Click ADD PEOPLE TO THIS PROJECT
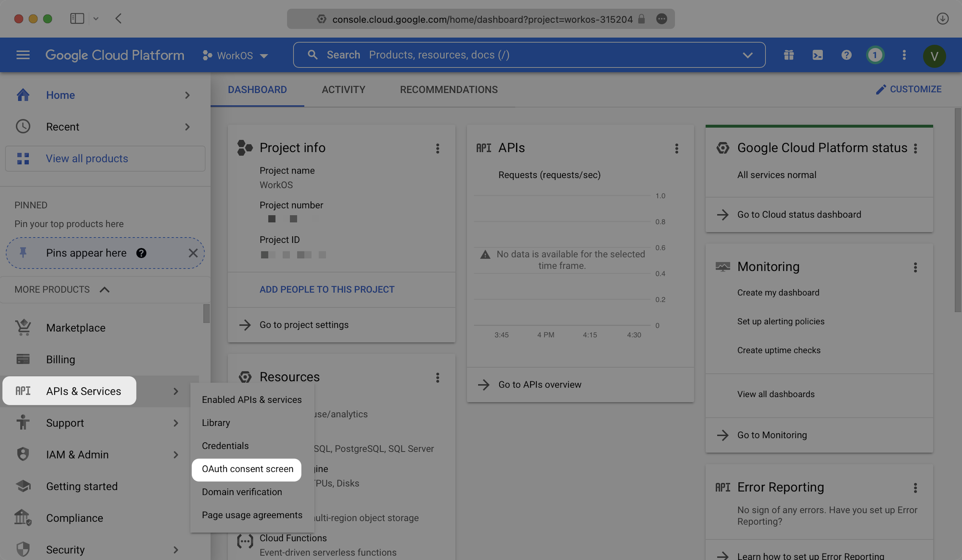Image resolution: width=962 pixels, height=560 pixels. coord(327,289)
